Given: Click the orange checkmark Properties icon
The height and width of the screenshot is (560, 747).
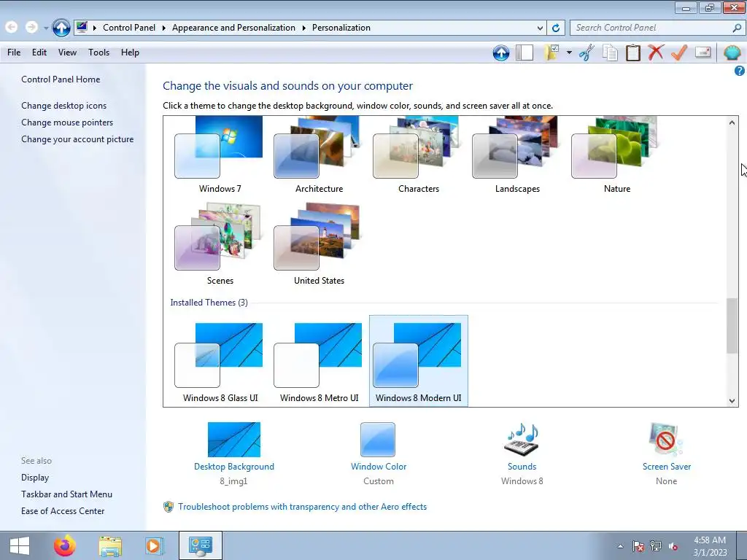Looking at the screenshot, I should click(679, 52).
